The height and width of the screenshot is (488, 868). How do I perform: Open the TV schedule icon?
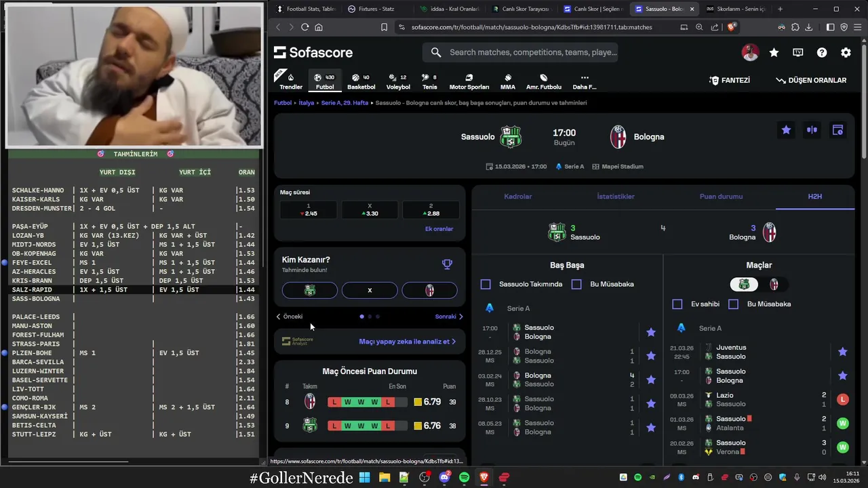point(798,53)
